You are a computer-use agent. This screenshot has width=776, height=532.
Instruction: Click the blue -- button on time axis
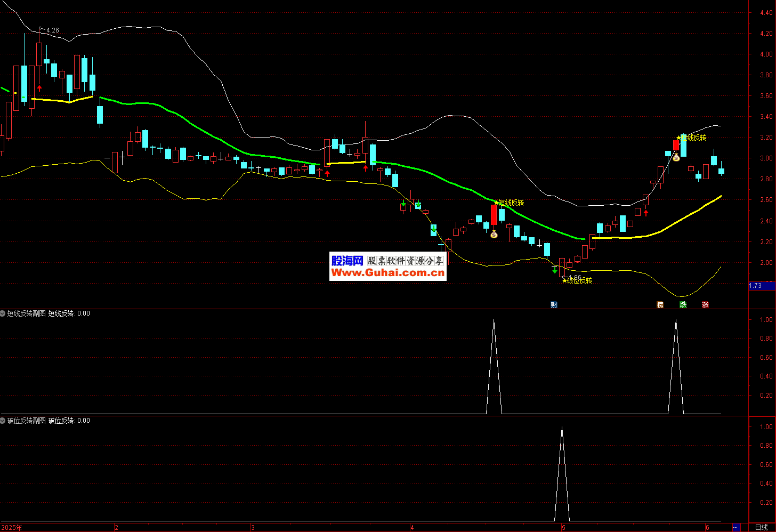pos(736,528)
